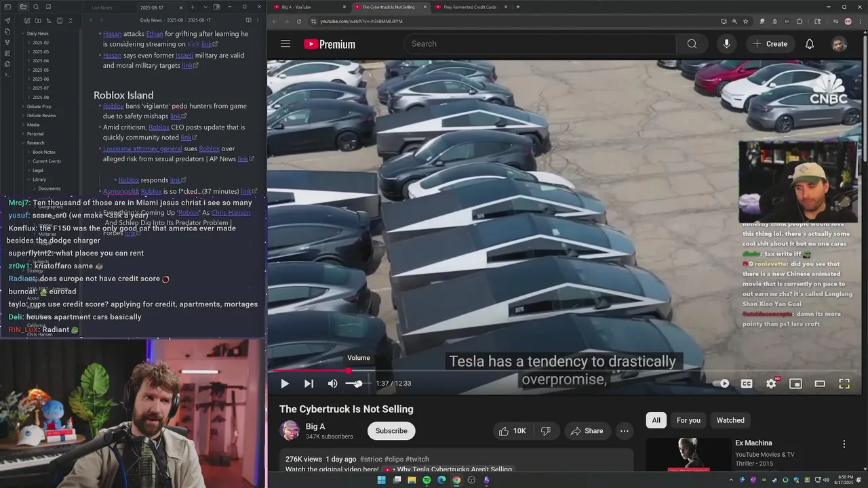Select the All recommendations chip
Image resolution: width=868 pixels, height=488 pixels.
pyautogui.click(x=656, y=420)
